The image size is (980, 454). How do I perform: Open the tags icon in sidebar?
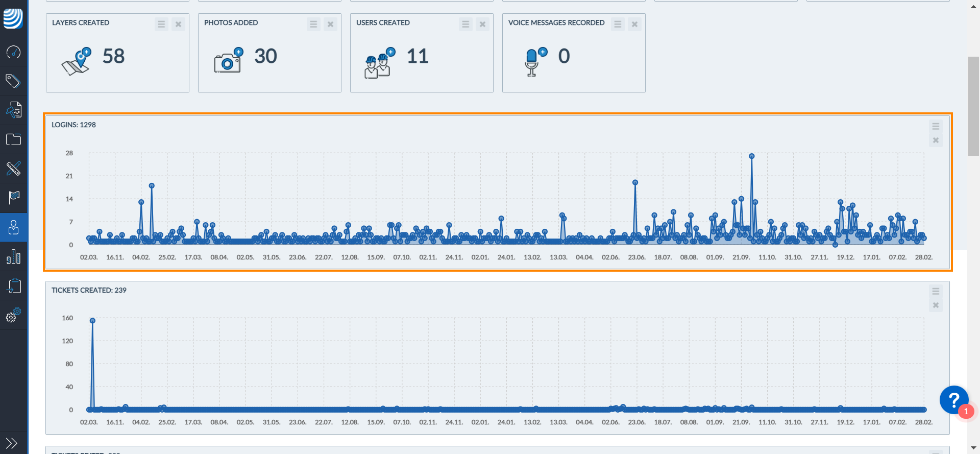pyautogui.click(x=13, y=81)
